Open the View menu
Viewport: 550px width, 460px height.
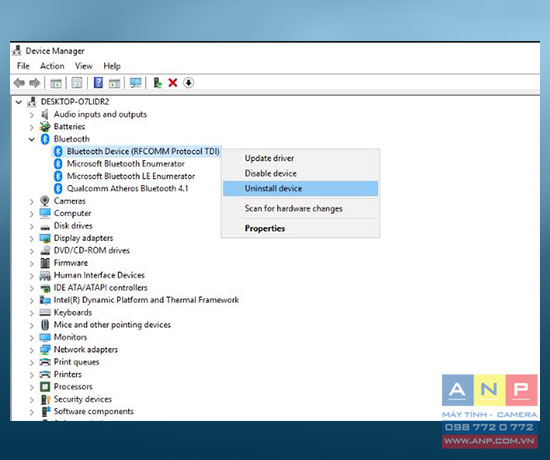(83, 66)
